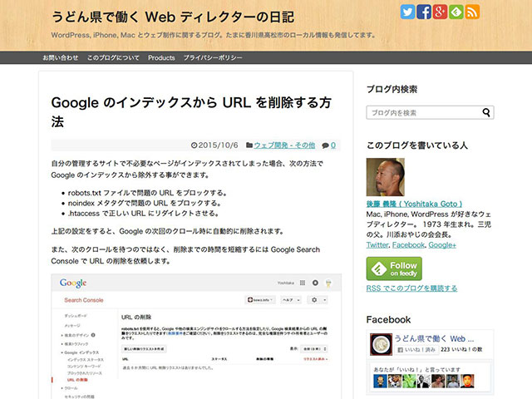Open the このブログについて menu item

coord(113,57)
